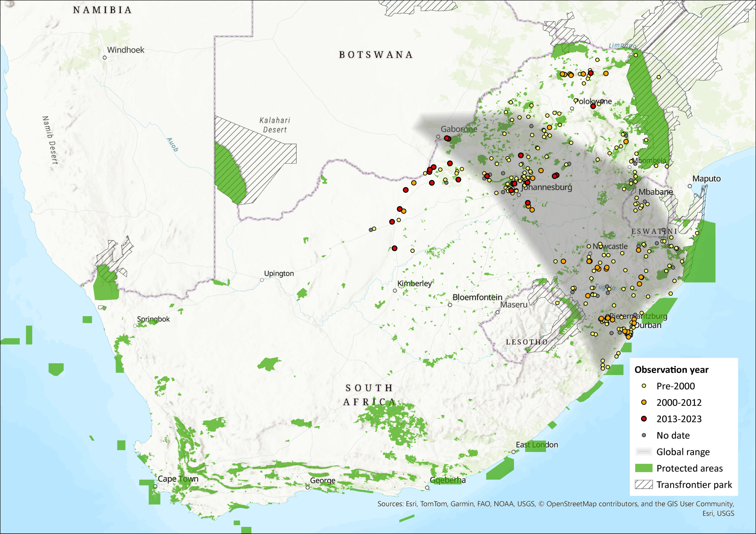
Task: Click the East London city label
Action: tap(537, 445)
